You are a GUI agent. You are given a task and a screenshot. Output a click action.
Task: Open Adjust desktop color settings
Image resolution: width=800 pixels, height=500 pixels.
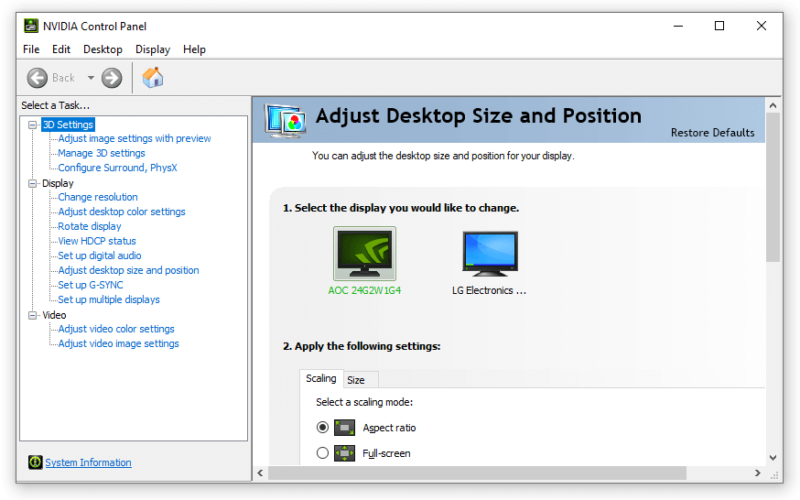121,212
